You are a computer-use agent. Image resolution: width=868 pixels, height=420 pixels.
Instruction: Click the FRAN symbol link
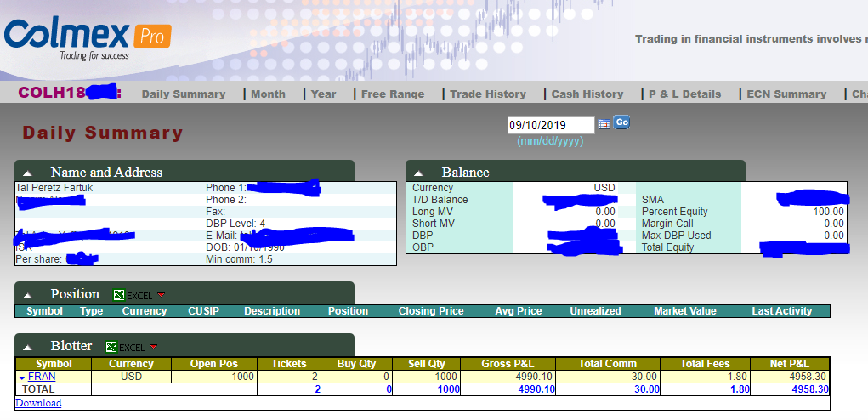click(x=42, y=377)
